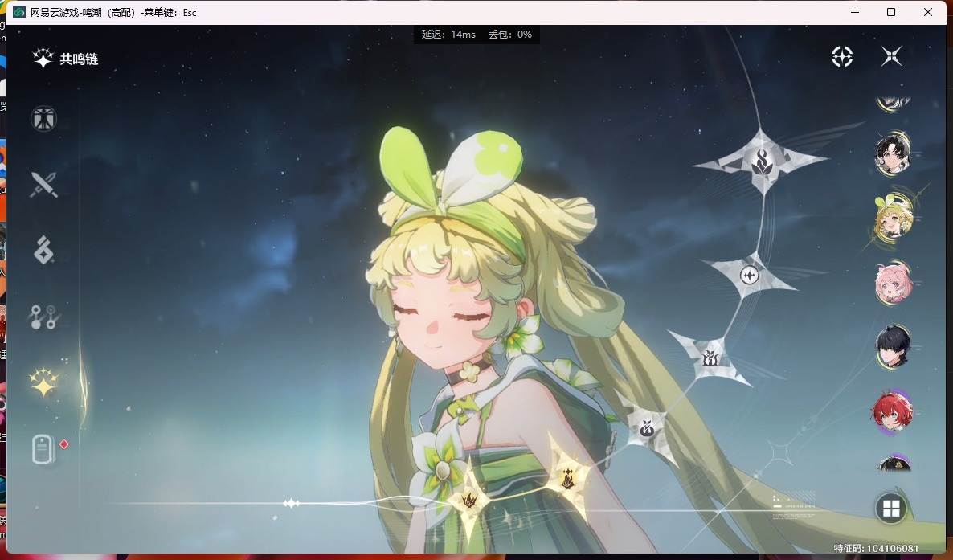The image size is (953, 560).
Task: Open the character profile tab with red dot
Action: (x=43, y=449)
